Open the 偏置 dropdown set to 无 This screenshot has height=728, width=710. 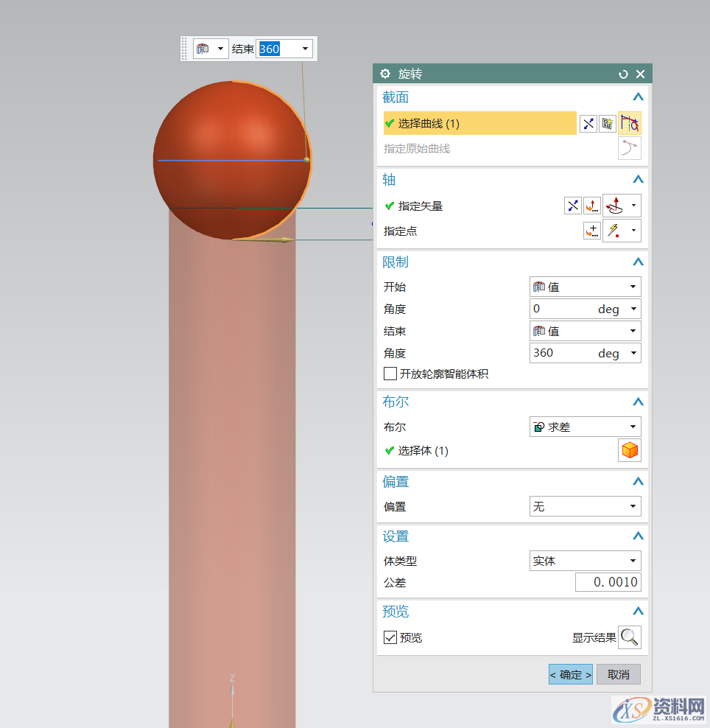pos(585,507)
